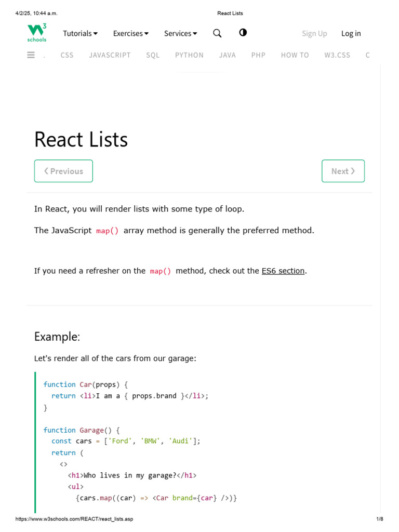The width and height of the screenshot is (399, 532).
Task: Click the Log in button
Action: point(351,33)
